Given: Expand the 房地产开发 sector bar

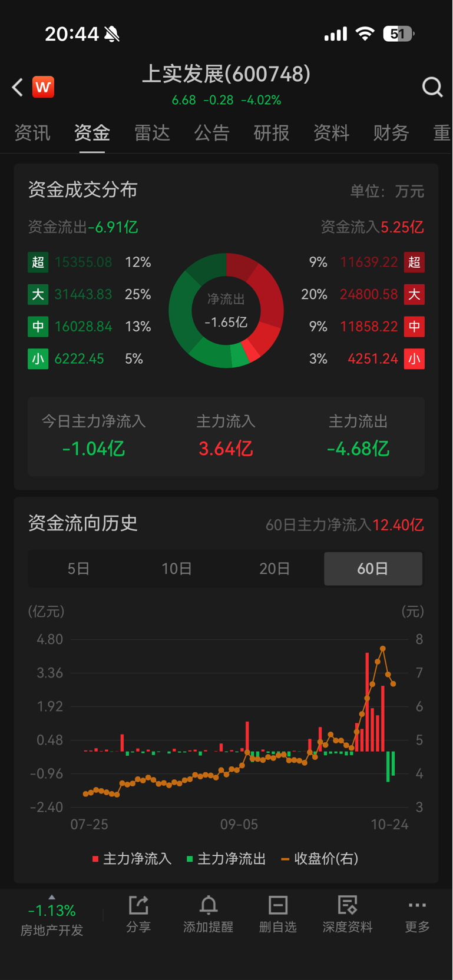Looking at the screenshot, I should point(52,915).
